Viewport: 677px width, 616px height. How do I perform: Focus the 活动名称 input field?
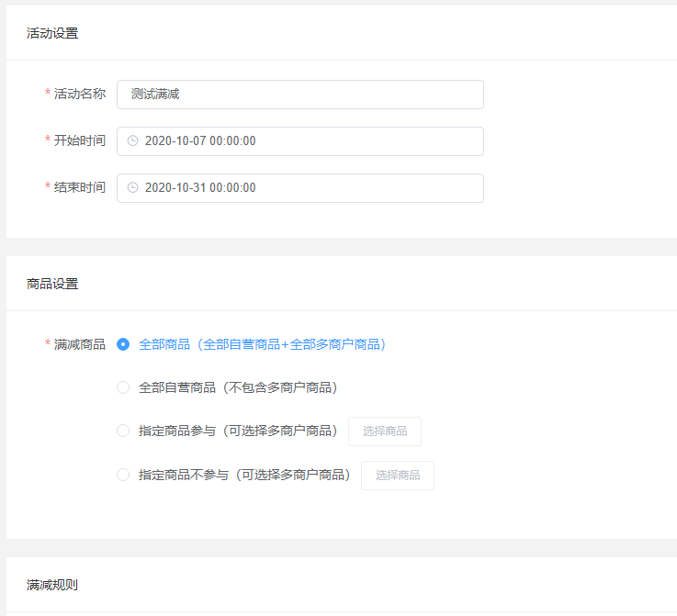(x=300, y=95)
